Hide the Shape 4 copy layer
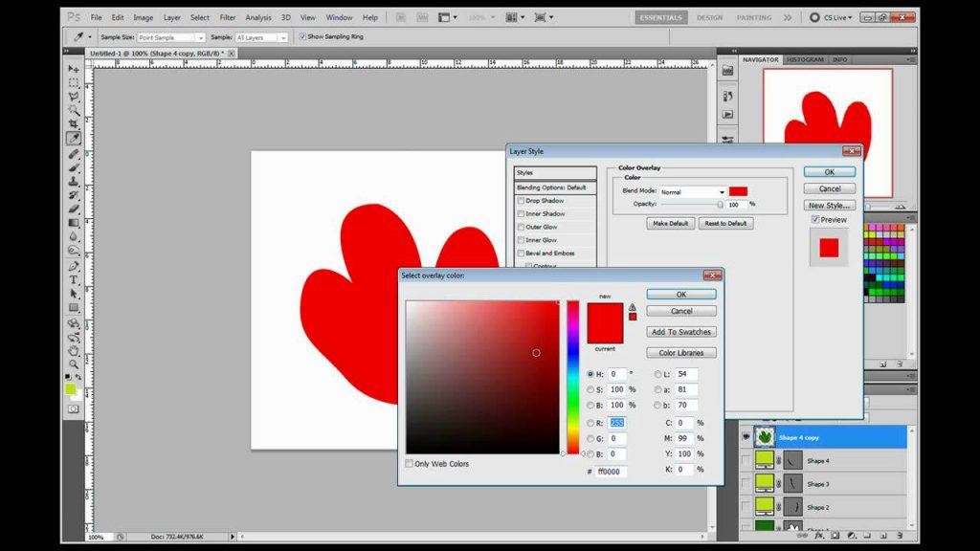Screen dimensions: 980x551 pos(746,437)
